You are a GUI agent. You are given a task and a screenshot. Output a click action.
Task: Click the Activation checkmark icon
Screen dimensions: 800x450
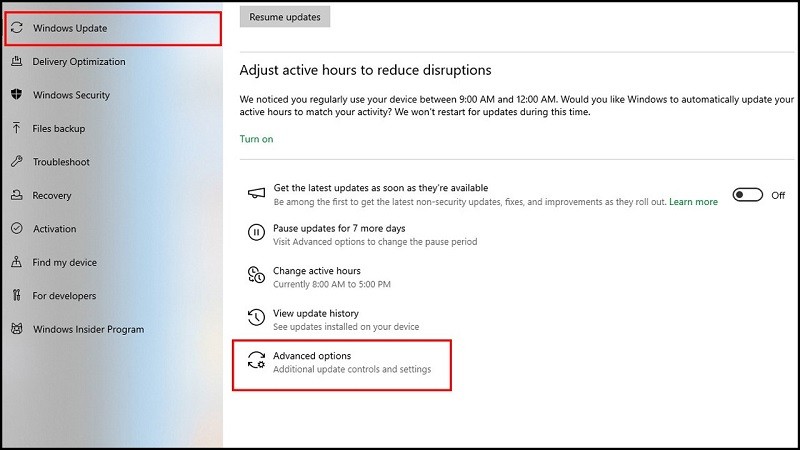click(x=16, y=229)
